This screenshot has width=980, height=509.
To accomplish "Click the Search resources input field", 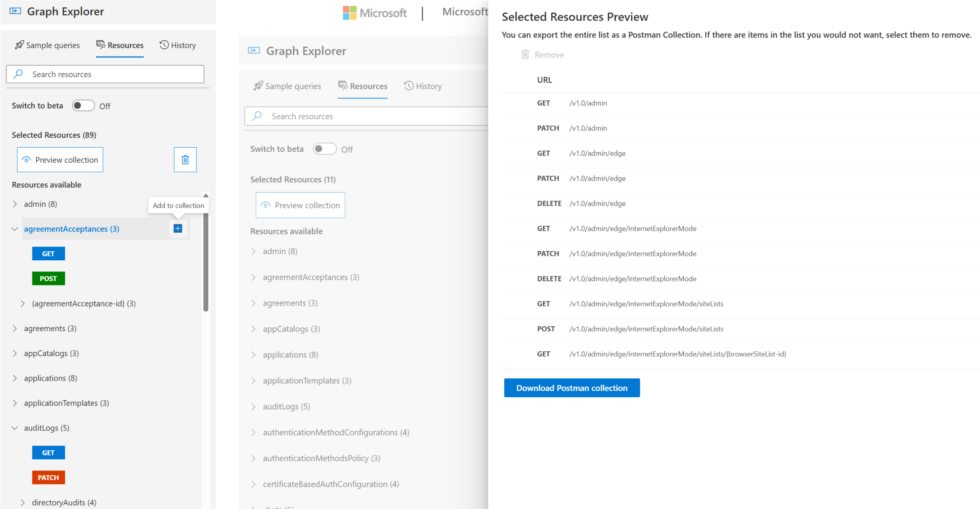I will 105,74.
